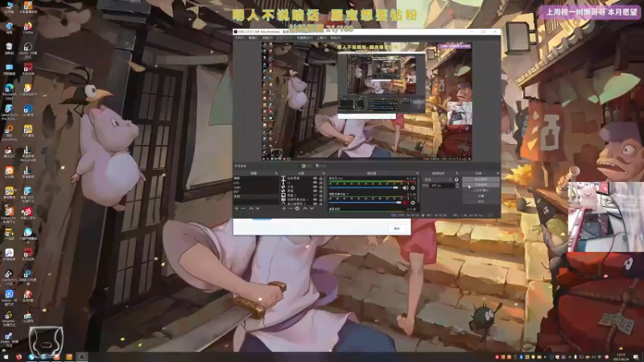Mute the mic/Aux channel speaker icon
The image size is (644, 362).
click(x=405, y=188)
